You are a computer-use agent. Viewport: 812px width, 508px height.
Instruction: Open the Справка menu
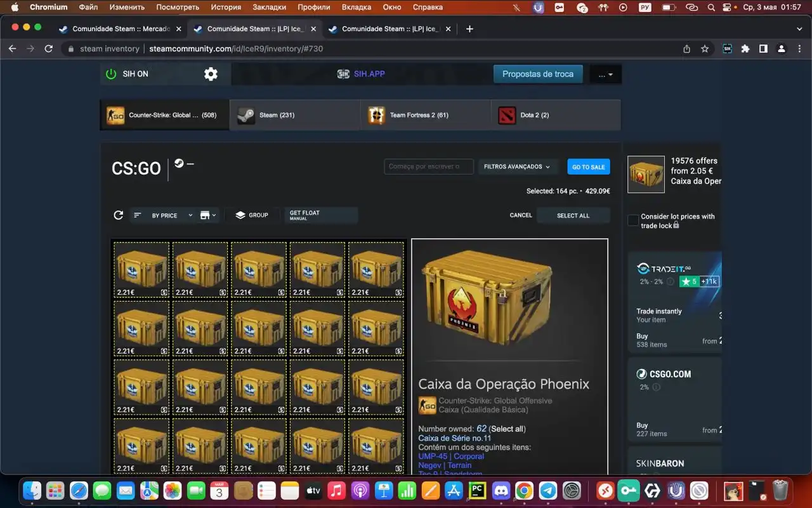pyautogui.click(x=428, y=8)
